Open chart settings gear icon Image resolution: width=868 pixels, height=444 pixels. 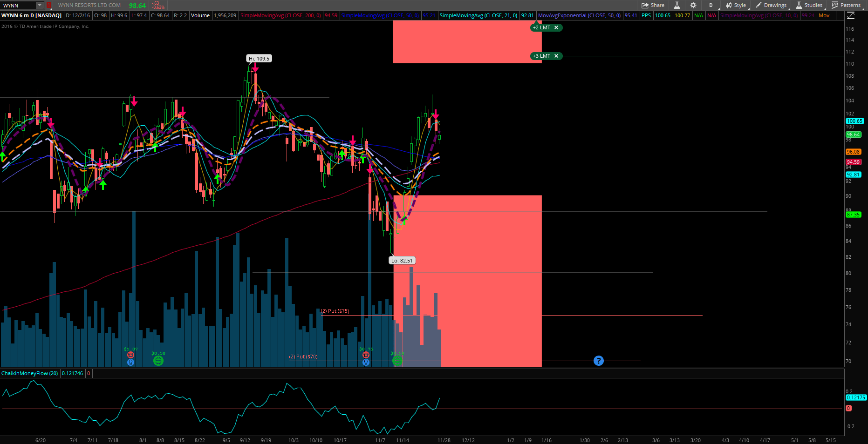[693, 5]
